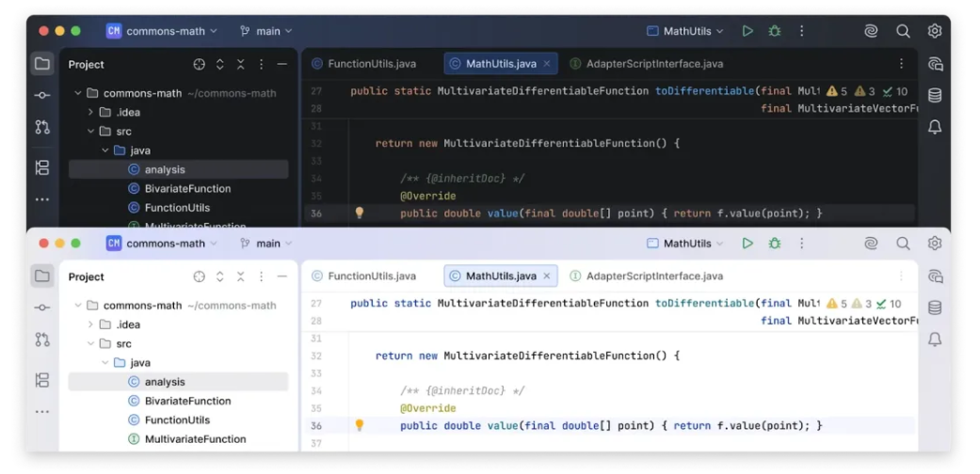The height and width of the screenshot is (474, 980).
Task: Switch to AdapterScriptInterface.java tab in light window
Action: pyautogui.click(x=646, y=276)
